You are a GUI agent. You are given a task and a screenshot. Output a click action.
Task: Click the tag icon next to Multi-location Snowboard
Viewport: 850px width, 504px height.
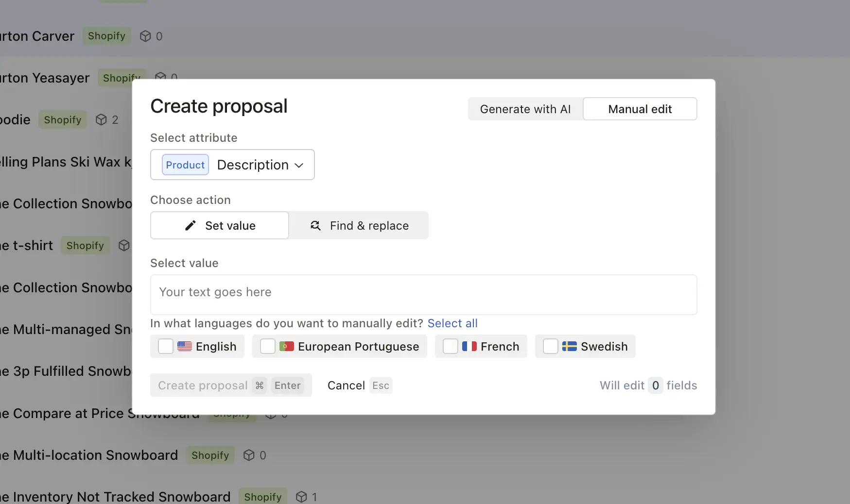(x=248, y=455)
